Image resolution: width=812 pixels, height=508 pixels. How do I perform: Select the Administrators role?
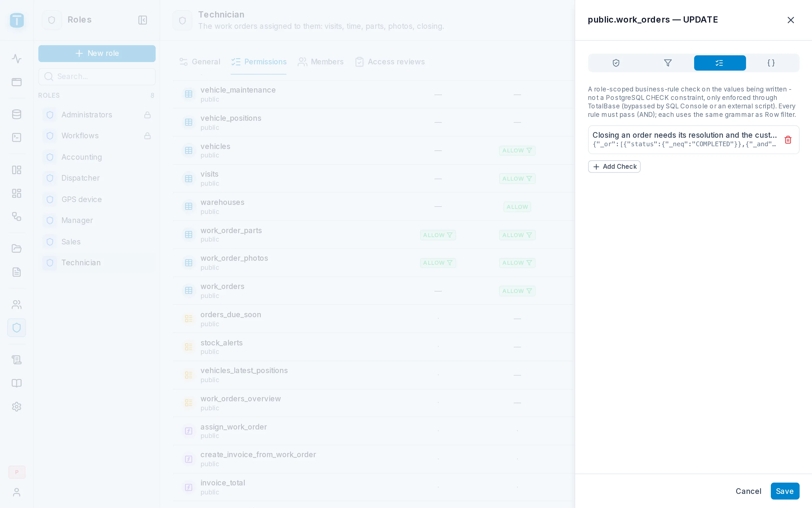pos(97,115)
